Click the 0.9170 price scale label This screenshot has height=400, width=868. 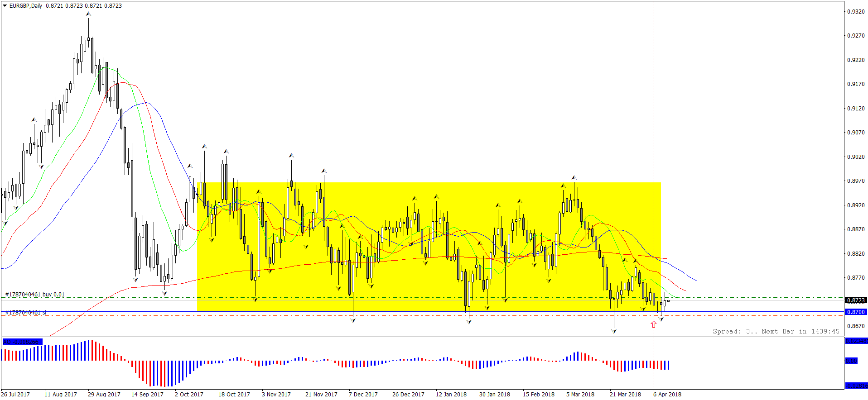pos(856,84)
